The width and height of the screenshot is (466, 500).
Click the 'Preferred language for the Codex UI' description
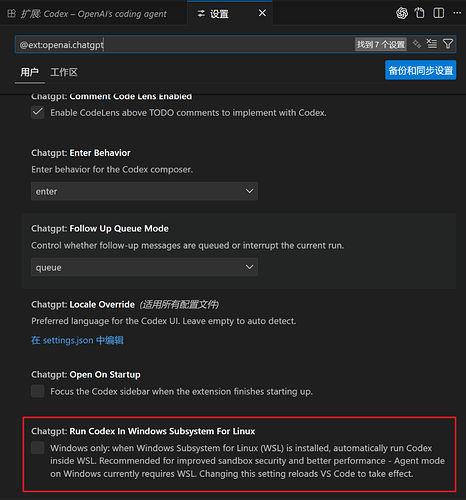(164, 321)
